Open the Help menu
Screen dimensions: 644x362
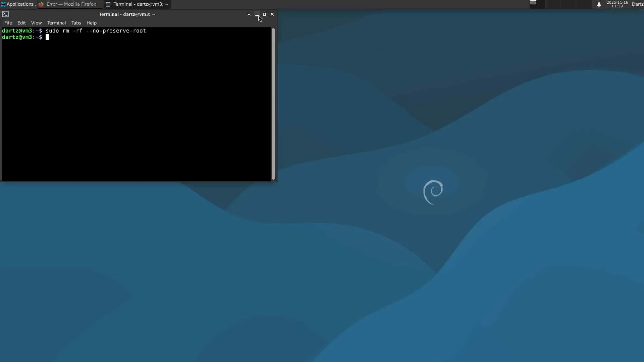pyautogui.click(x=91, y=23)
